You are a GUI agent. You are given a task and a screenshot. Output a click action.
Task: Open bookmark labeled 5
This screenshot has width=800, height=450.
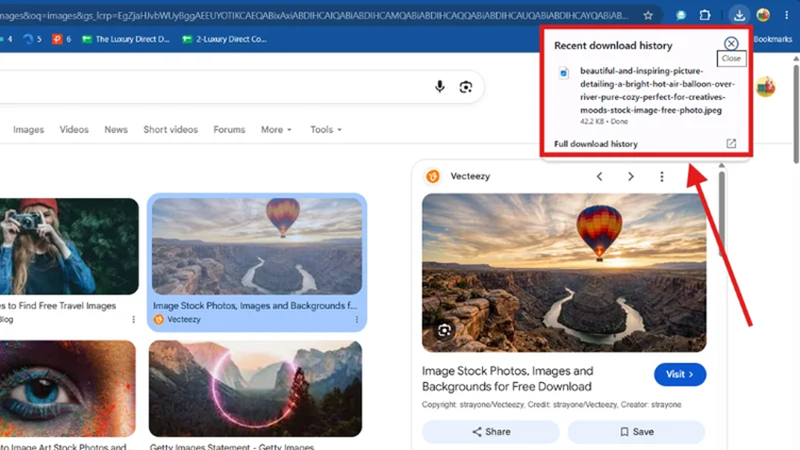(32, 39)
